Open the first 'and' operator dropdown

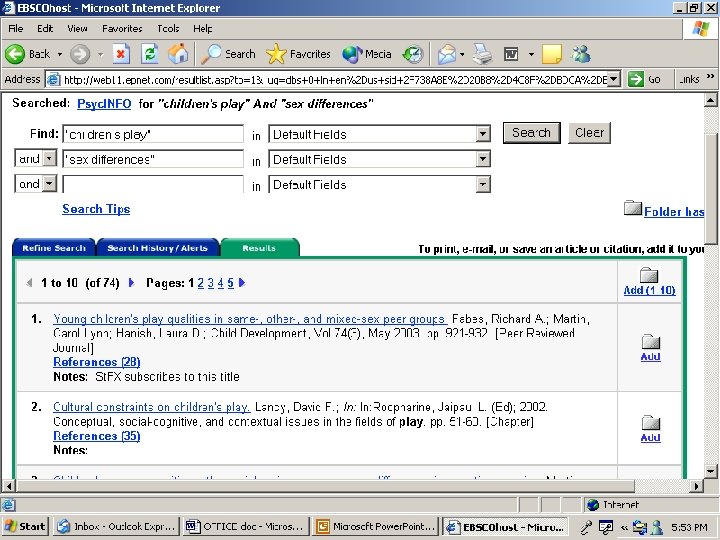49,158
